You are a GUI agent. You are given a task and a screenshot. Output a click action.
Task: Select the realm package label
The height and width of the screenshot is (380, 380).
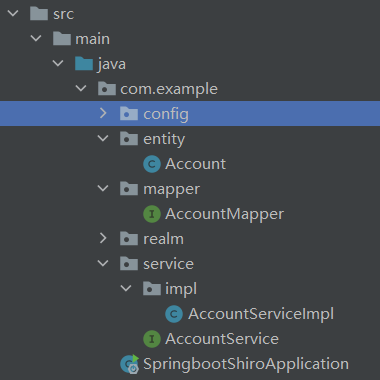point(163,239)
